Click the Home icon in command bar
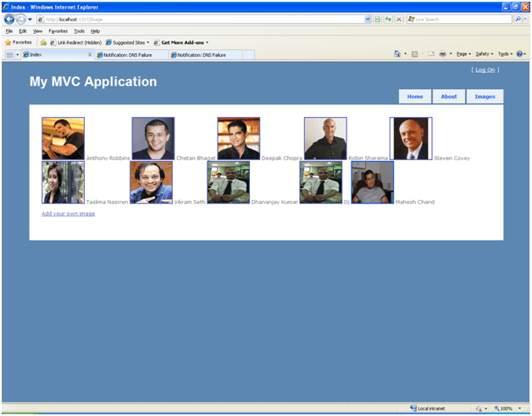Image resolution: width=532 pixels, height=416 pixels. coord(398,53)
